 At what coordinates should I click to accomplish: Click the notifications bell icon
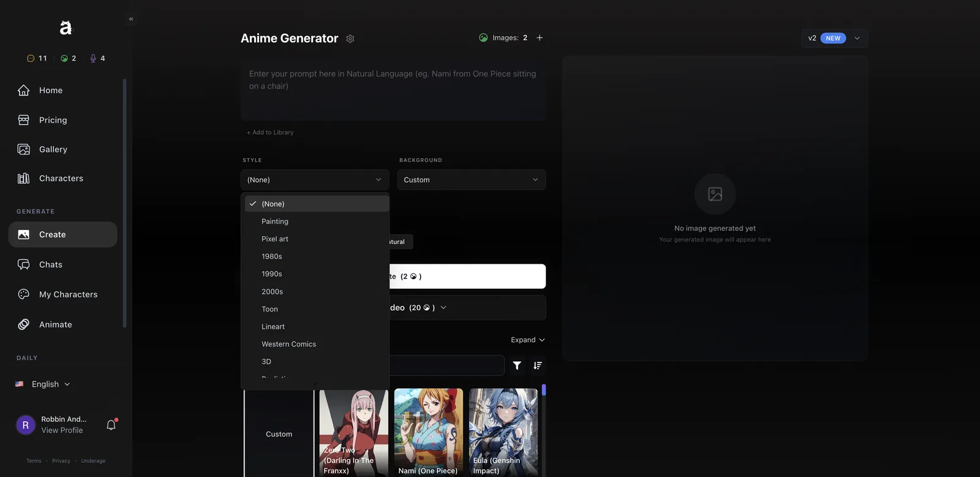tap(111, 424)
